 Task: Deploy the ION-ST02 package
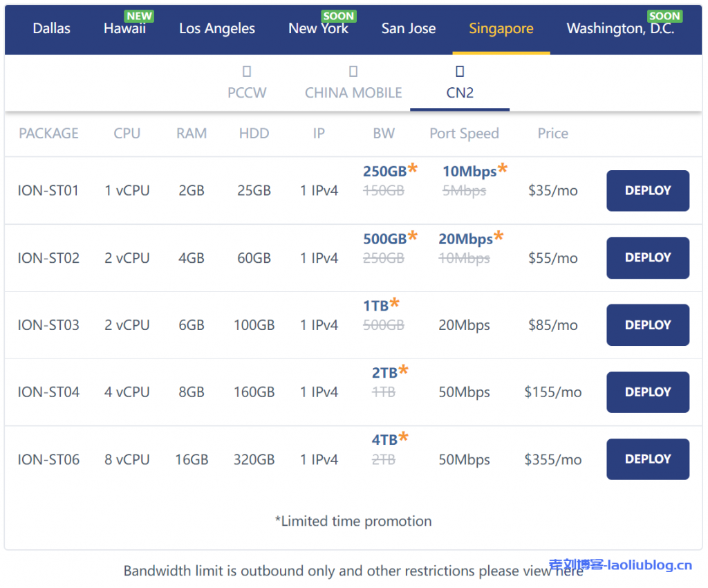[648, 258]
